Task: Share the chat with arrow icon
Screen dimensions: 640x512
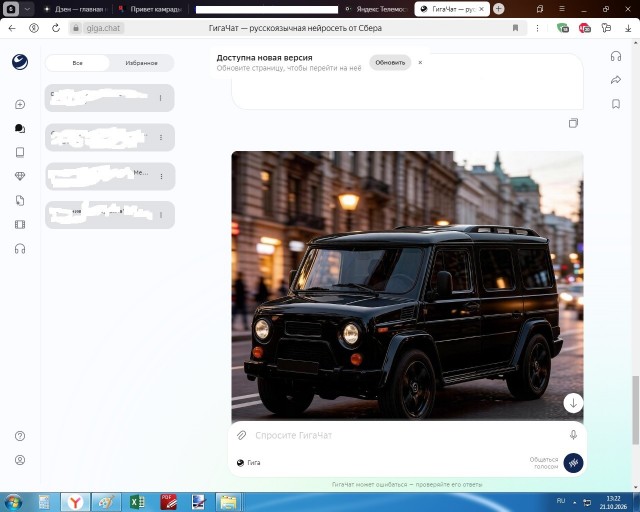Action: pos(616,80)
